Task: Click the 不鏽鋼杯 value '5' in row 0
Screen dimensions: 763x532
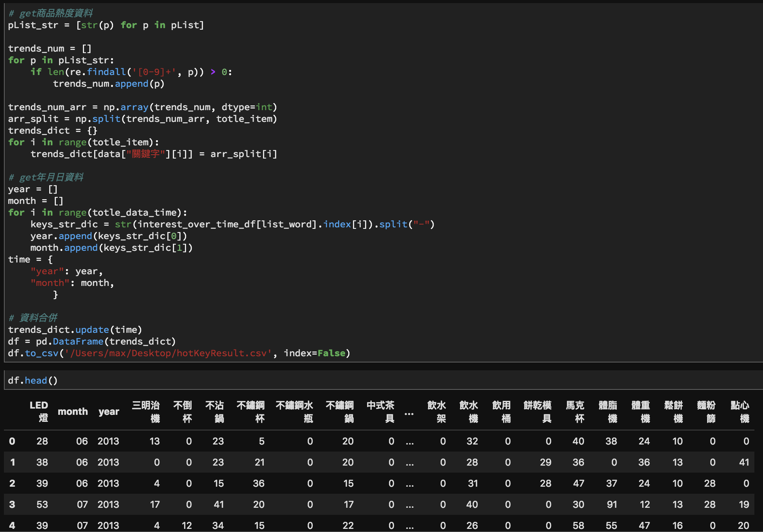Action: (x=261, y=441)
